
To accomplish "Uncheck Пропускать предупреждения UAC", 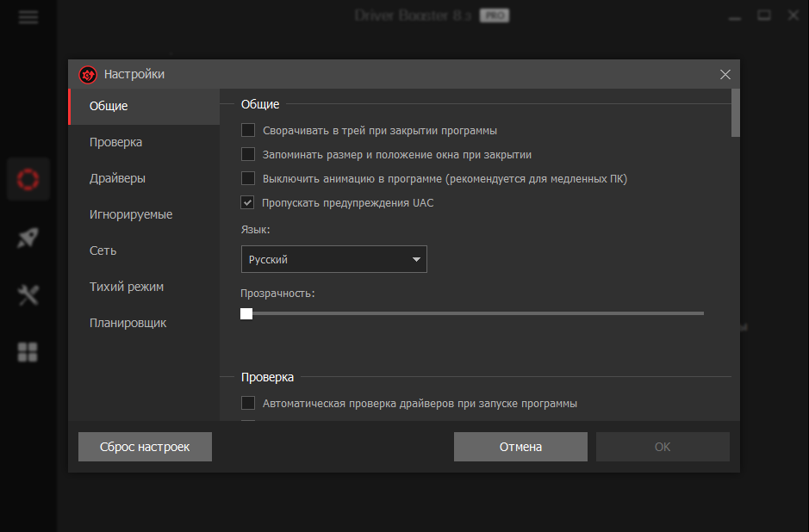I will click(x=248, y=203).
